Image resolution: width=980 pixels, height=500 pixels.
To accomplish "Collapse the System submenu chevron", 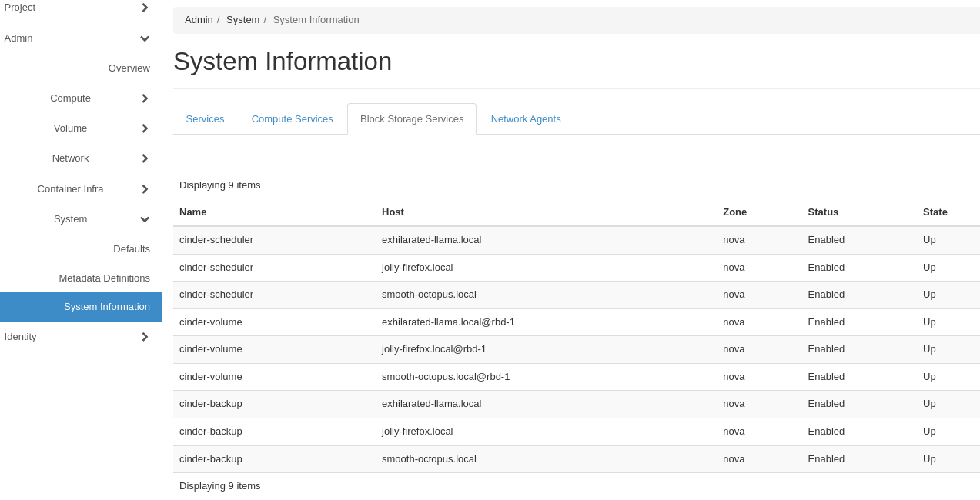I will coord(144,219).
